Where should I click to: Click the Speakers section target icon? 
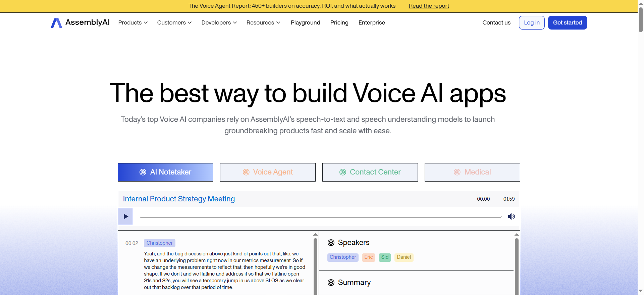(331, 243)
